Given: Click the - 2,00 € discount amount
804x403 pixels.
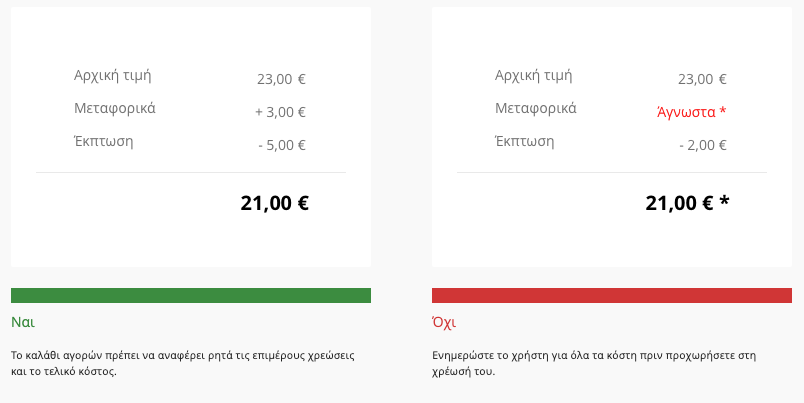Looking at the screenshot, I should pos(703,145).
